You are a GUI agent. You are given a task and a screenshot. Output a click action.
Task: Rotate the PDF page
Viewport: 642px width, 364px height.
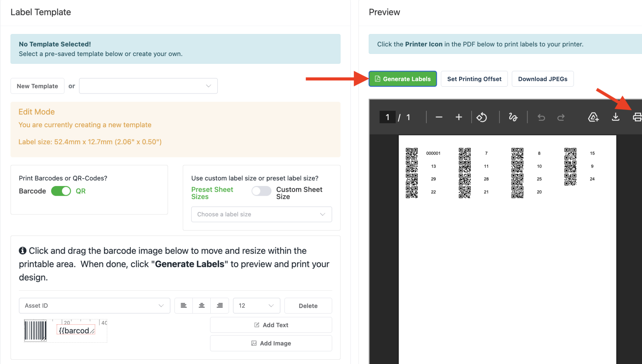[481, 117]
